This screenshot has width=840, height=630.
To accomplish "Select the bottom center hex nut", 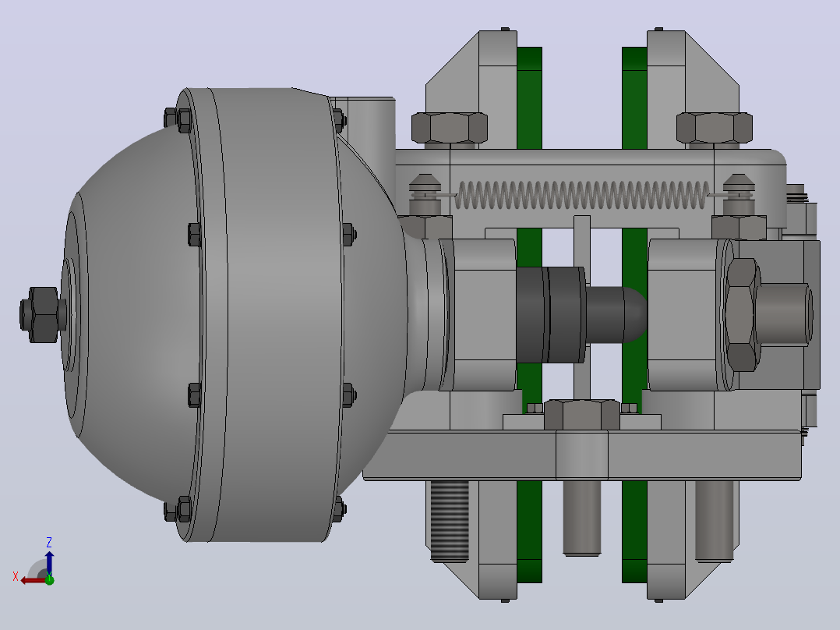I will (582, 415).
